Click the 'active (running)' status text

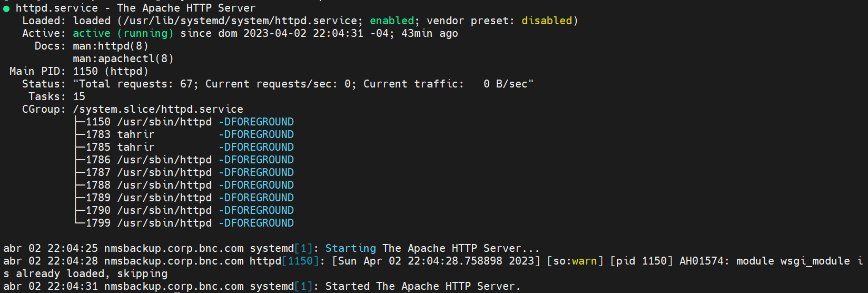[x=123, y=33]
